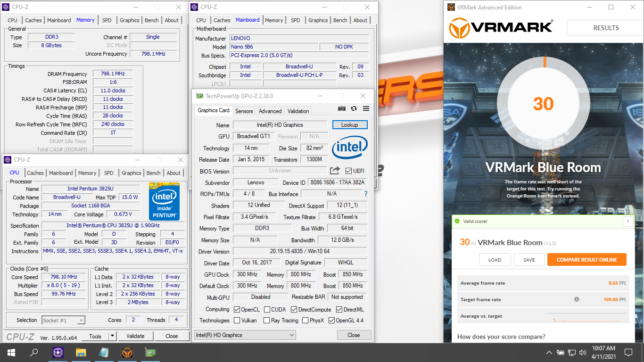The height and width of the screenshot is (362, 644).
Task: Toggle the OpenGL 4.4 checkbox
Action: tap(331, 321)
